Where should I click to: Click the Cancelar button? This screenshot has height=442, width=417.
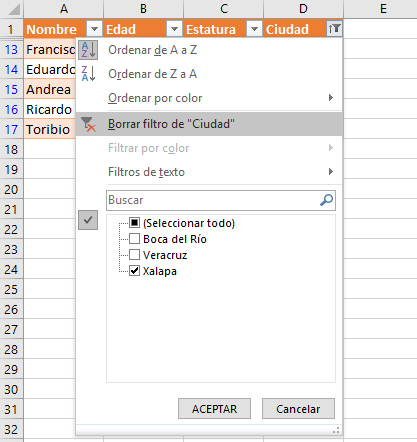coord(298,409)
